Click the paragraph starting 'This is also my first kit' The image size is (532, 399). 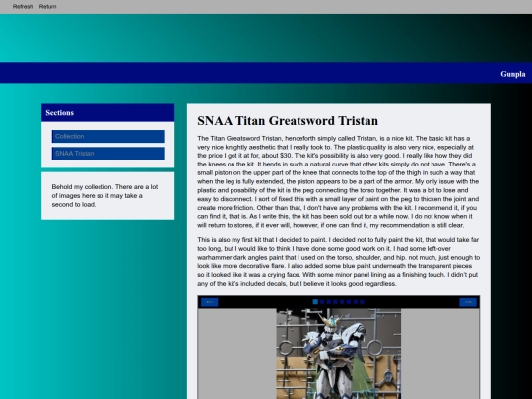pyautogui.click(x=338, y=262)
